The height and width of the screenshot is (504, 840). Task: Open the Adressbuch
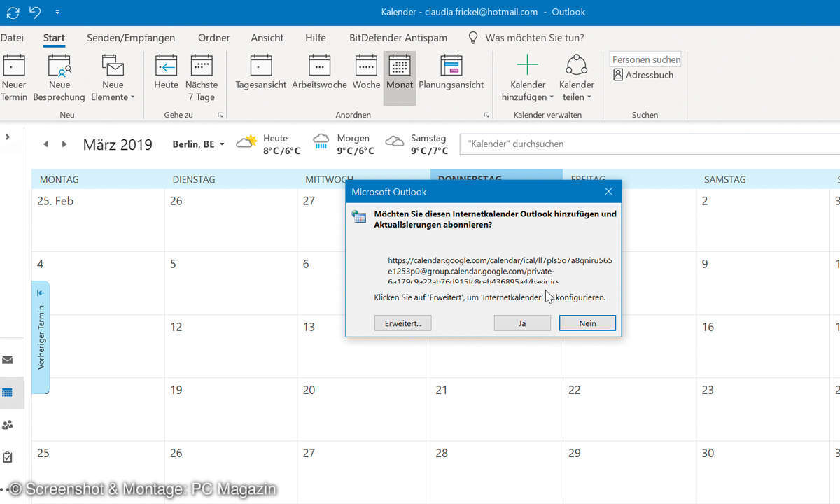(643, 75)
